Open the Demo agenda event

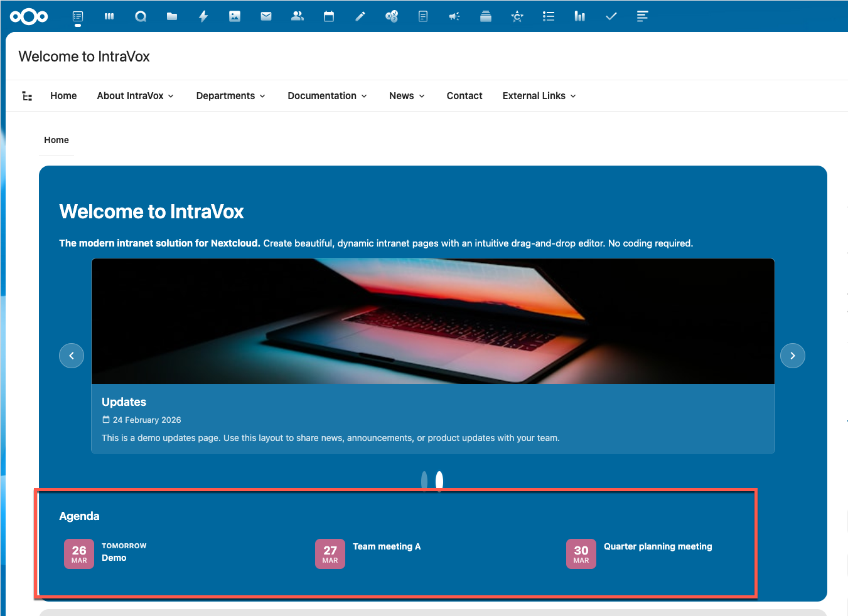tap(114, 558)
